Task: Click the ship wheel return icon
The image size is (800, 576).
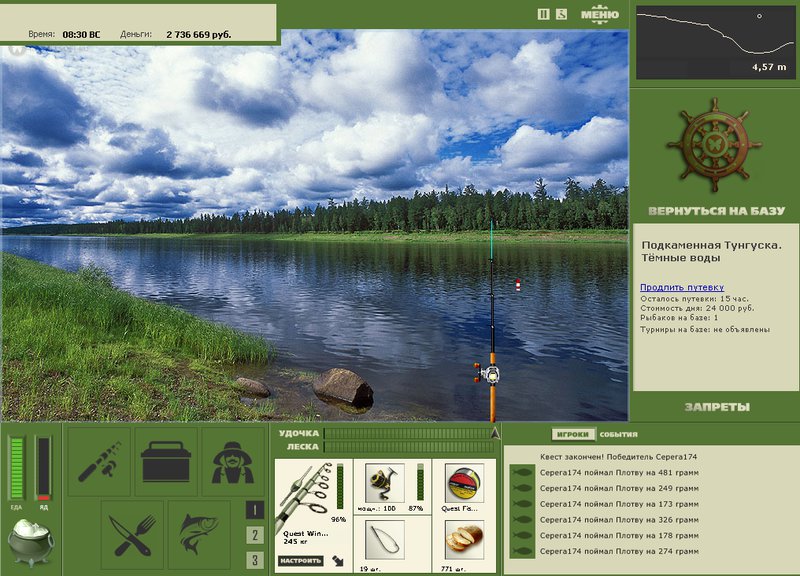Action: (x=714, y=145)
